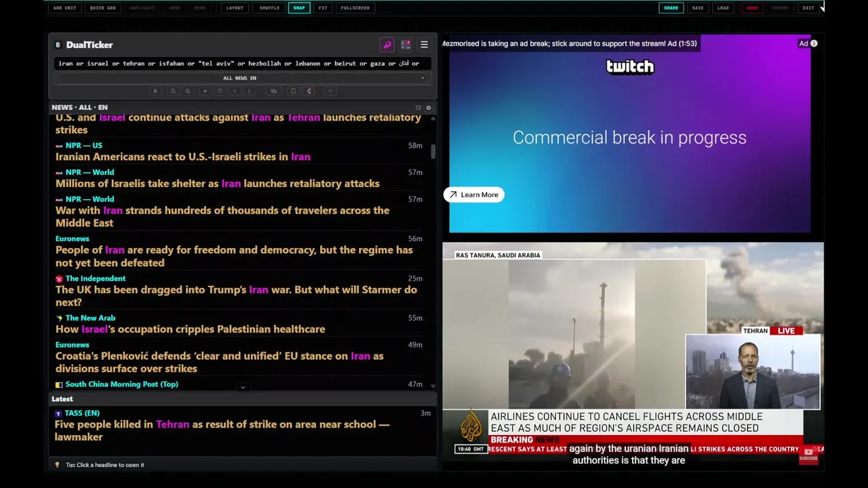The width and height of the screenshot is (868, 488).
Task: Click the lightbulb tip icon
Action: [57, 465]
